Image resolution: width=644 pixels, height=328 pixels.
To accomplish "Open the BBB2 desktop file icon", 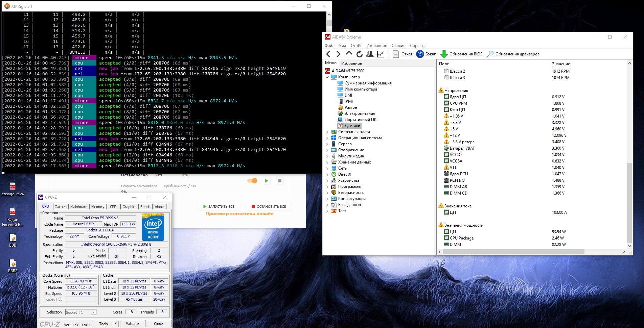I will click(13, 266).
